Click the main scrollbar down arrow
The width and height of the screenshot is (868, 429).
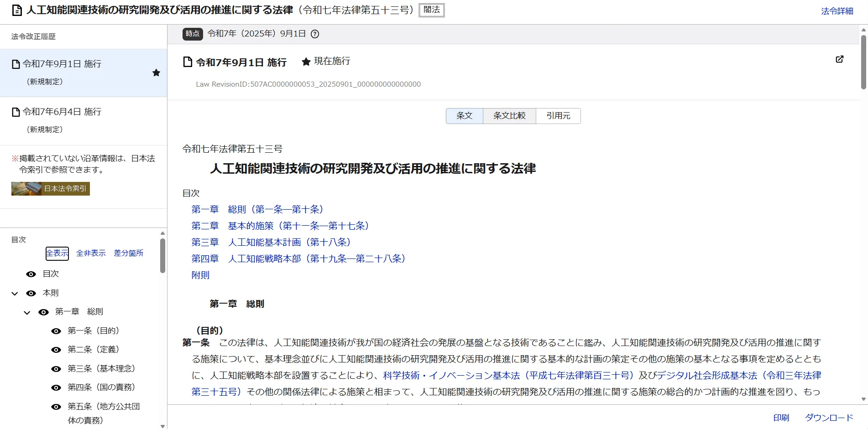click(x=863, y=399)
